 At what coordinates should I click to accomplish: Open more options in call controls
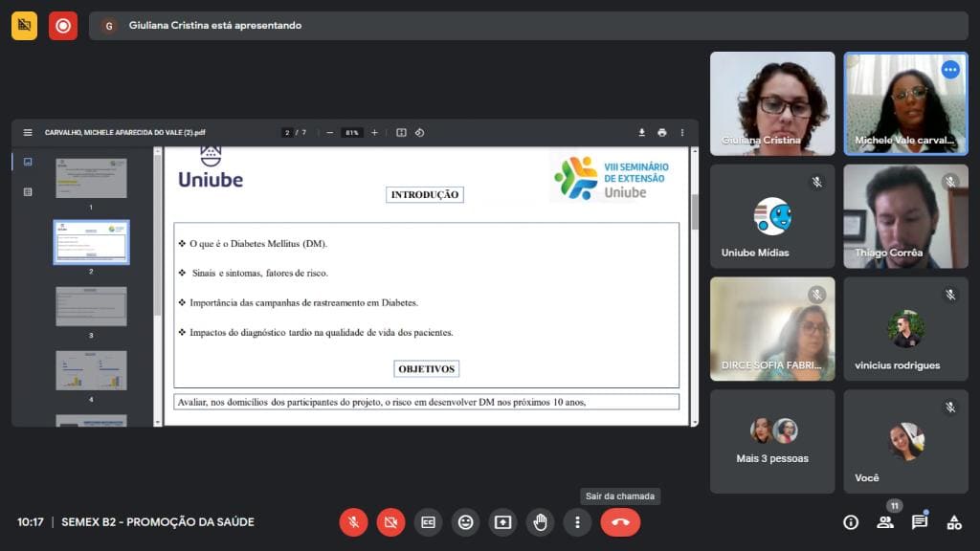click(x=577, y=522)
